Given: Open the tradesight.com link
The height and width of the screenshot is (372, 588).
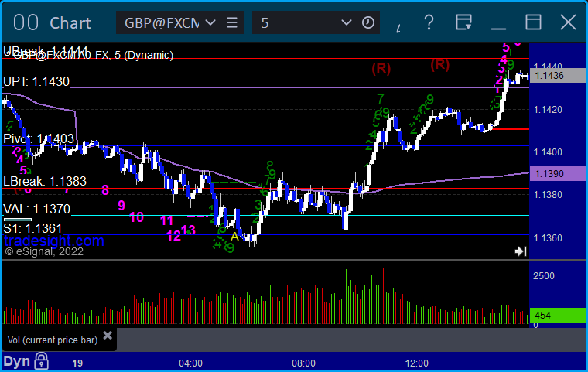Looking at the screenshot, I should point(54,241).
